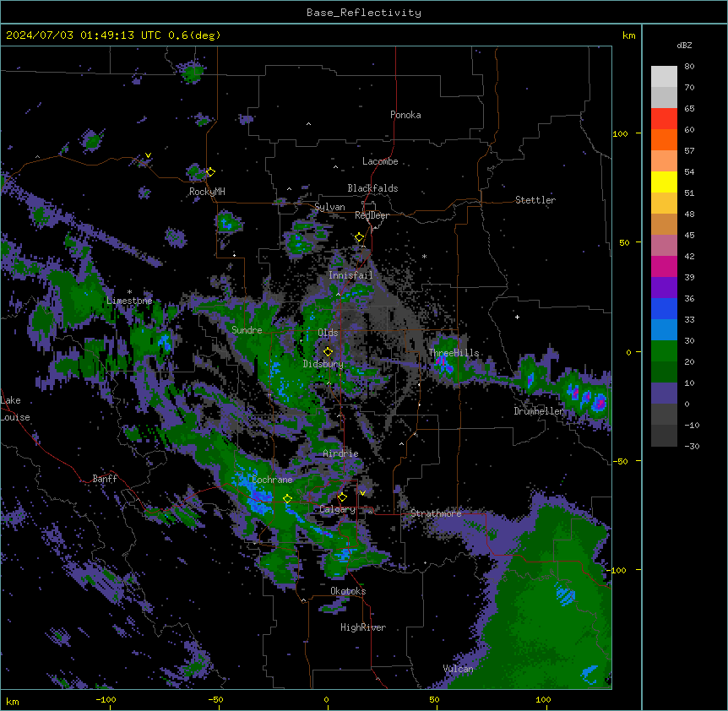Screen dimensions: 728x711
Task: Click the Strathmore map label
Action: [436, 513]
